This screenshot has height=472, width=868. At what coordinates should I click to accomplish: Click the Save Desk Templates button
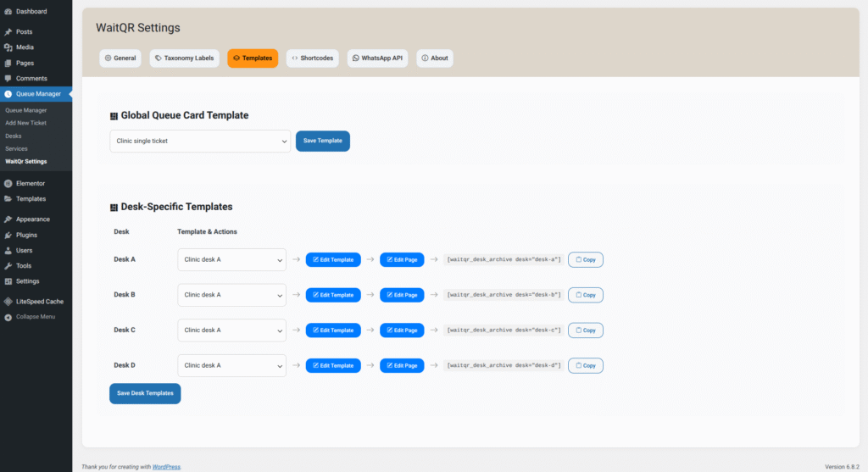click(x=145, y=393)
